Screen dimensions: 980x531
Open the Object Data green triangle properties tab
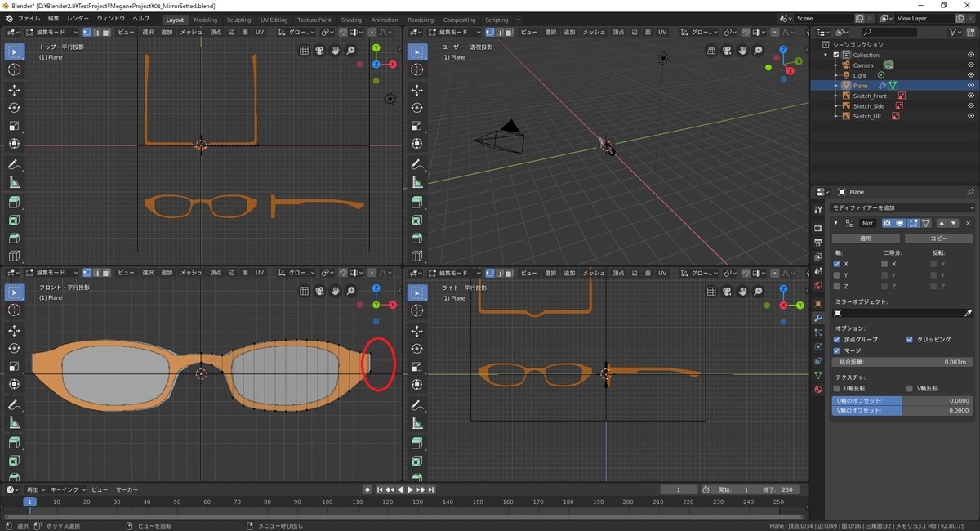click(x=818, y=374)
